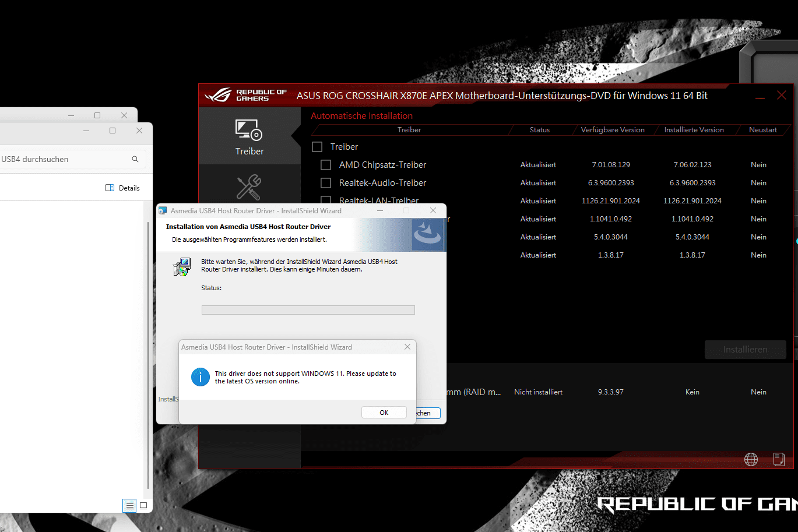Image resolution: width=798 pixels, height=532 pixels.
Task: Click the ROG logo in title bar
Action: [x=218, y=95]
